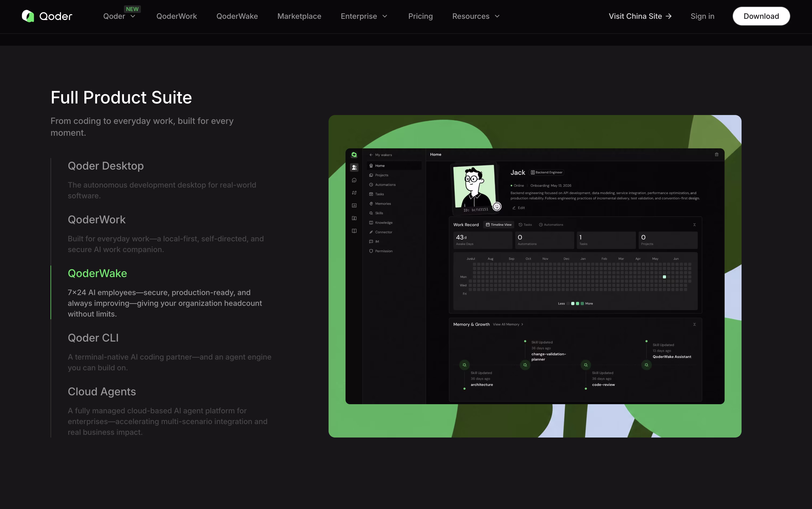812x509 pixels.
Task: Click the IM message icon in the sidebar
Action: (371, 242)
